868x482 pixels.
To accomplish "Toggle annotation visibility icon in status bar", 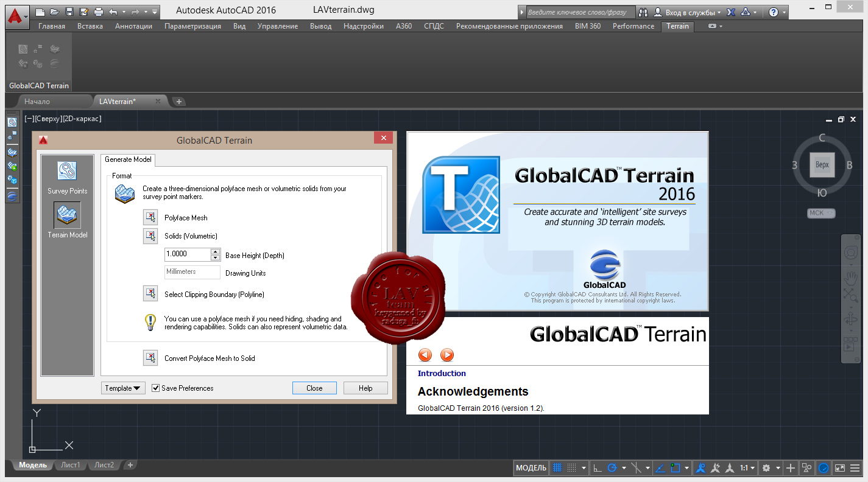I will pos(700,468).
